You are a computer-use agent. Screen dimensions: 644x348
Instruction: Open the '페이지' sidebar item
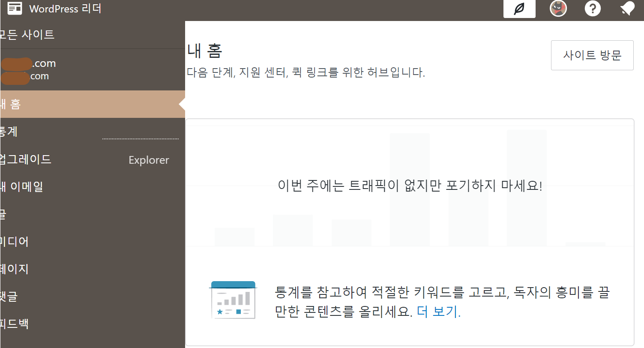[93, 269]
